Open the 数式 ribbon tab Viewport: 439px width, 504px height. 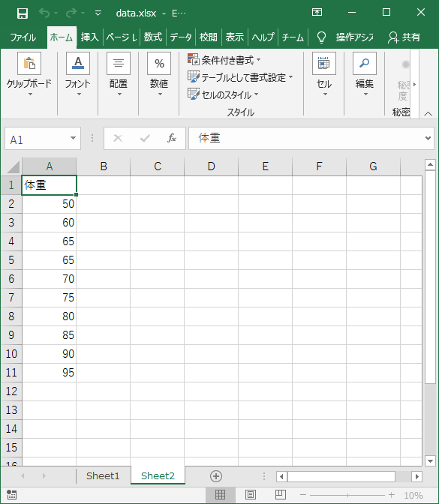pos(153,37)
